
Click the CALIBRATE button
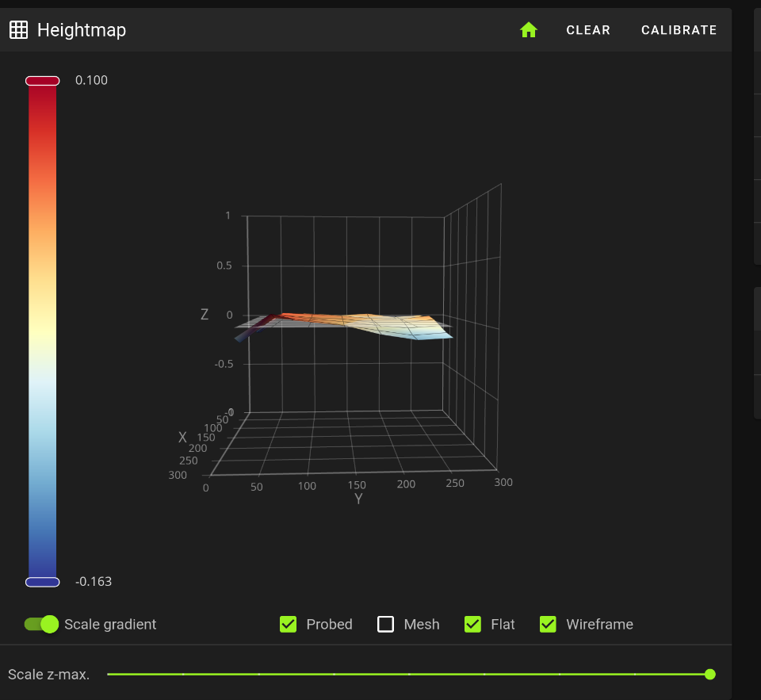(x=679, y=30)
